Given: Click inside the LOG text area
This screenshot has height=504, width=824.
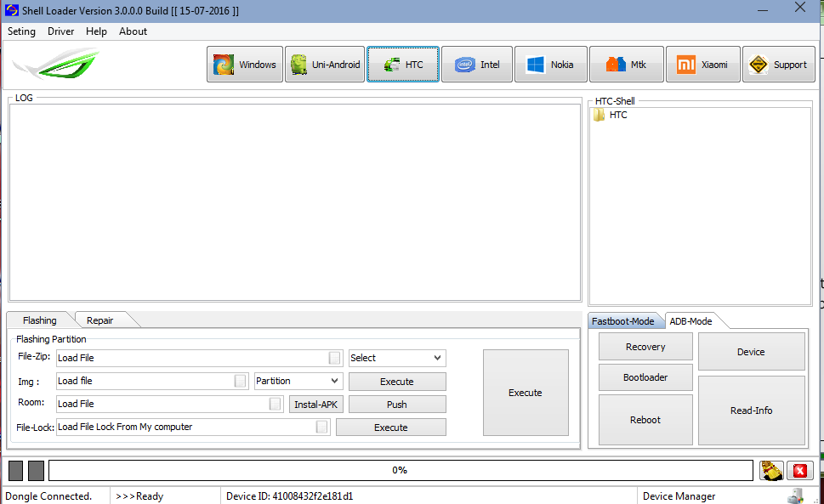Looking at the screenshot, I should 295,202.
